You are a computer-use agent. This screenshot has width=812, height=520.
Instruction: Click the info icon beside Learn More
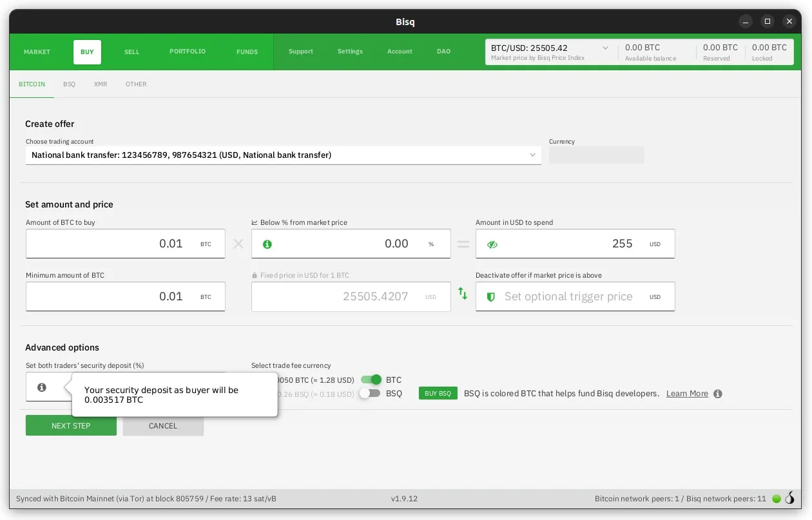tap(718, 394)
